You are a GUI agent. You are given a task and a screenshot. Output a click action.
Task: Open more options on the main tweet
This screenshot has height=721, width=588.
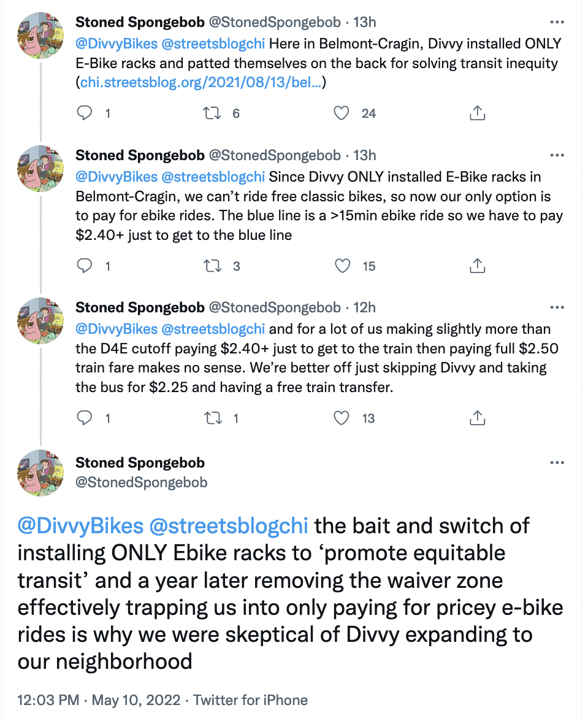tap(557, 463)
